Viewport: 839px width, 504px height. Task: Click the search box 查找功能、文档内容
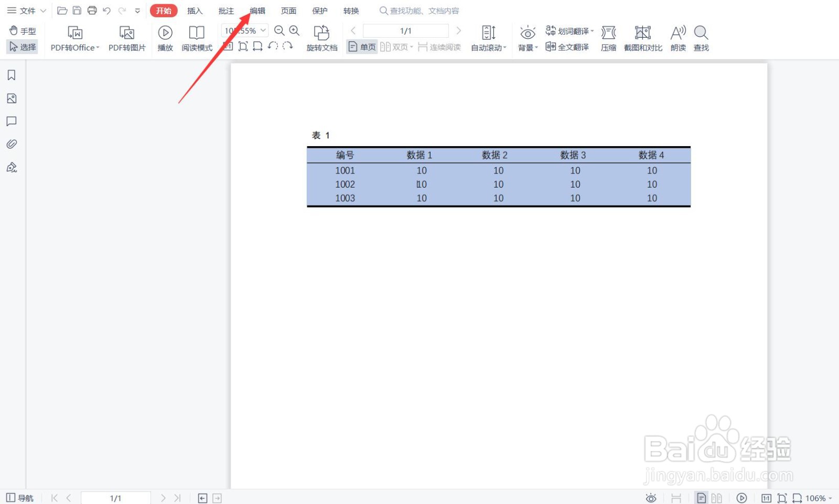click(419, 10)
